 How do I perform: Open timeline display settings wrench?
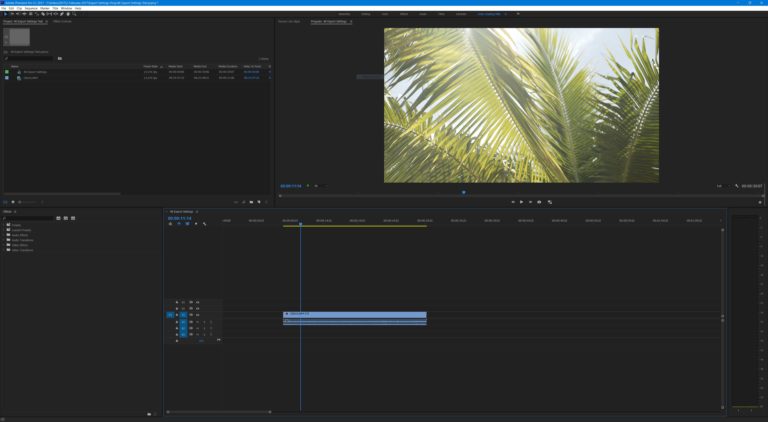pos(205,224)
